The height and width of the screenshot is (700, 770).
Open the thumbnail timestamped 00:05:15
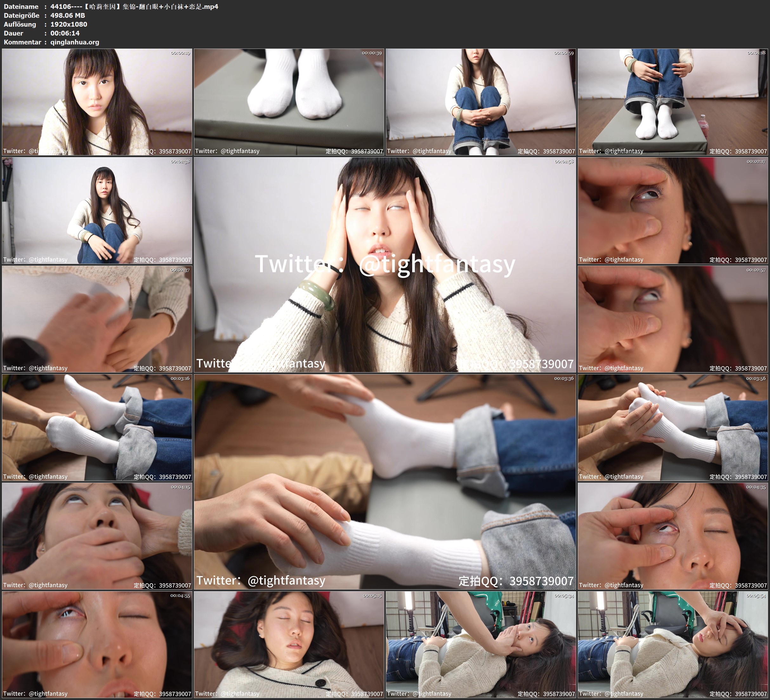tap(289, 644)
